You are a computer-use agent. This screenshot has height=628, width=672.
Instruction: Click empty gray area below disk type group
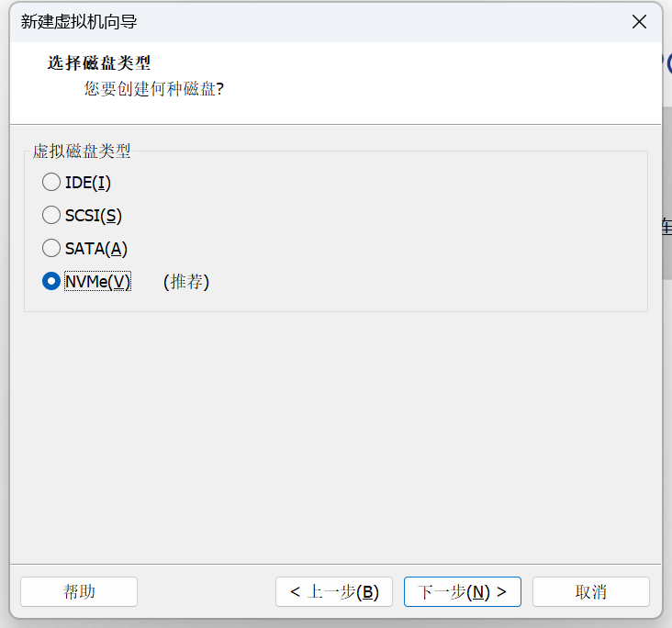[x=336, y=437]
